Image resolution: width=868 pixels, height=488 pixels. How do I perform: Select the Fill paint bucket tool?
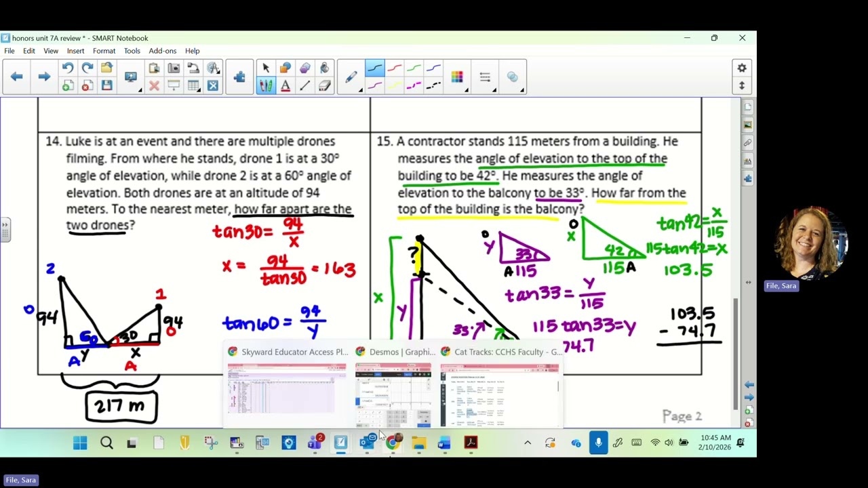click(325, 68)
